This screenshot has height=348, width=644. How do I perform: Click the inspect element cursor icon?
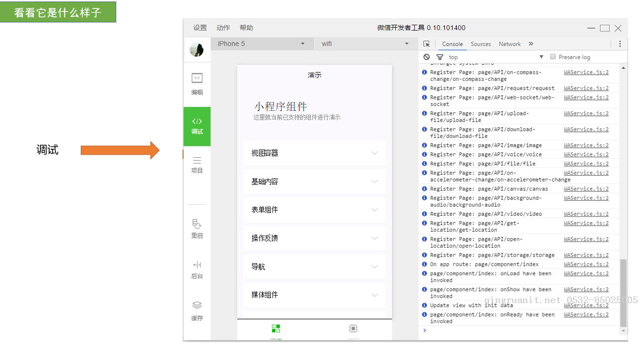pos(427,44)
